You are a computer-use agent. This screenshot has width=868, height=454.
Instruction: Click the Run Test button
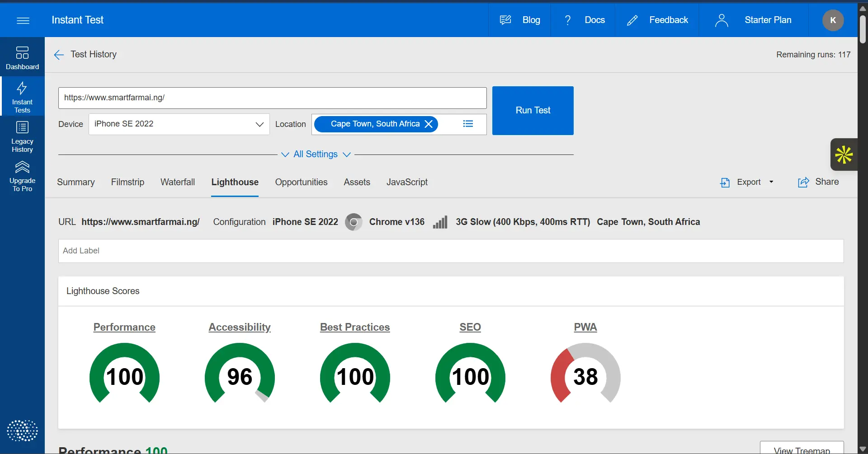click(533, 110)
